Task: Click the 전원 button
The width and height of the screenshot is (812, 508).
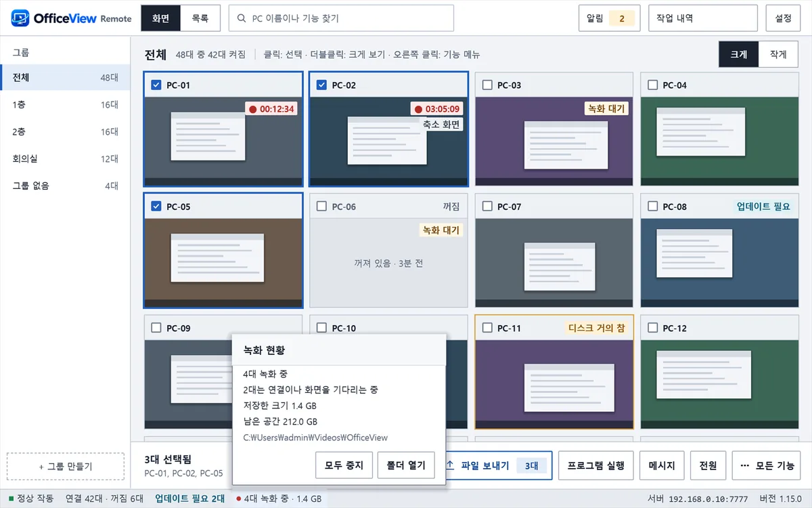Action: coord(708,466)
